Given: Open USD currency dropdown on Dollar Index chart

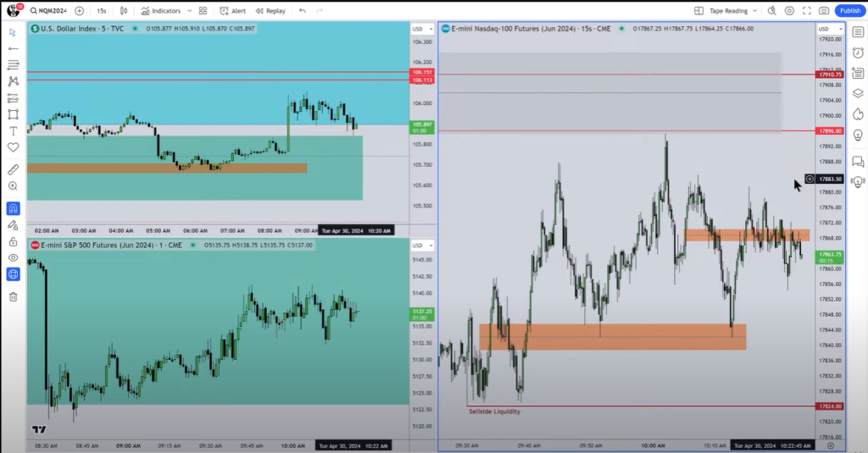Looking at the screenshot, I should 422,29.
